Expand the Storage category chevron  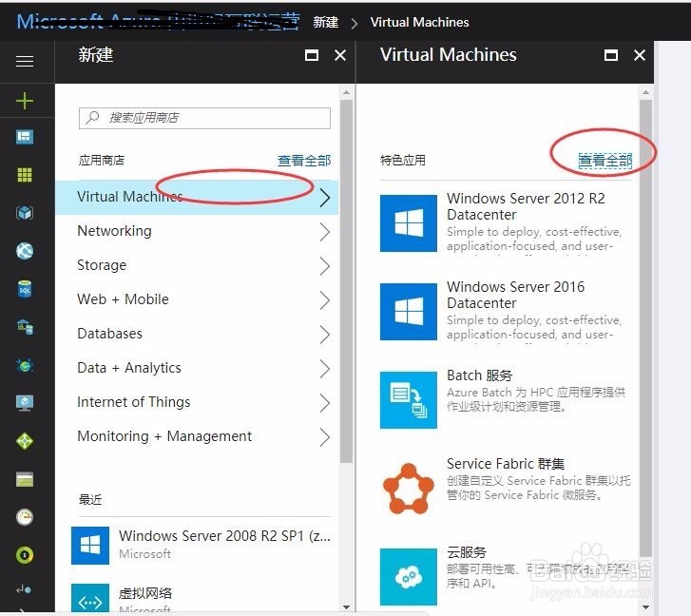tap(325, 266)
